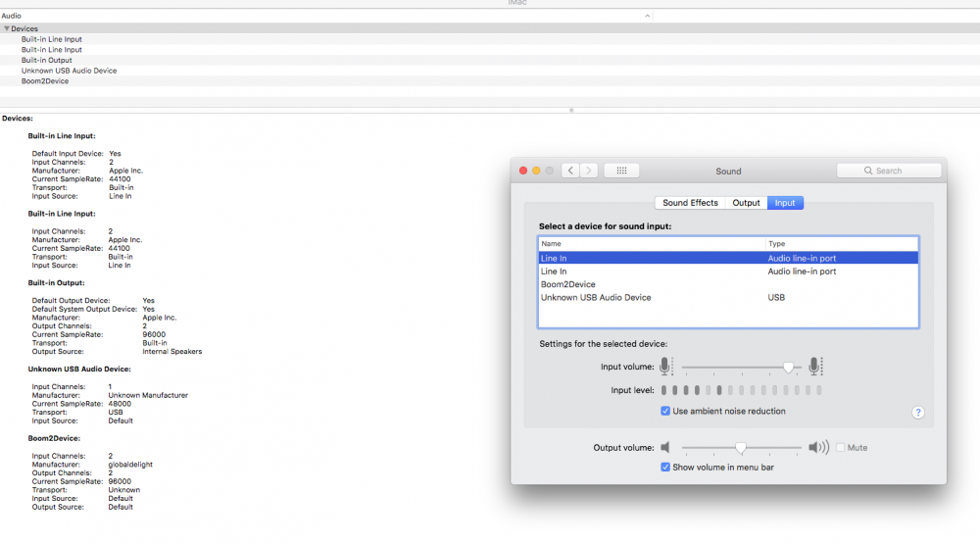Image resolution: width=980 pixels, height=544 pixels.
Task: Click the pane divider handle
Action: [571, 110]
